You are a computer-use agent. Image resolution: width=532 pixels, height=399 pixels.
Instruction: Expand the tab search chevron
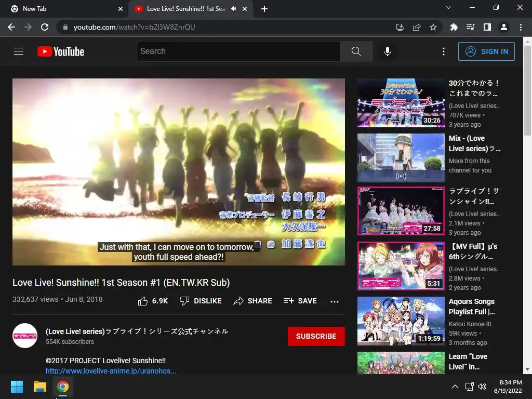(x=448, y=7)
